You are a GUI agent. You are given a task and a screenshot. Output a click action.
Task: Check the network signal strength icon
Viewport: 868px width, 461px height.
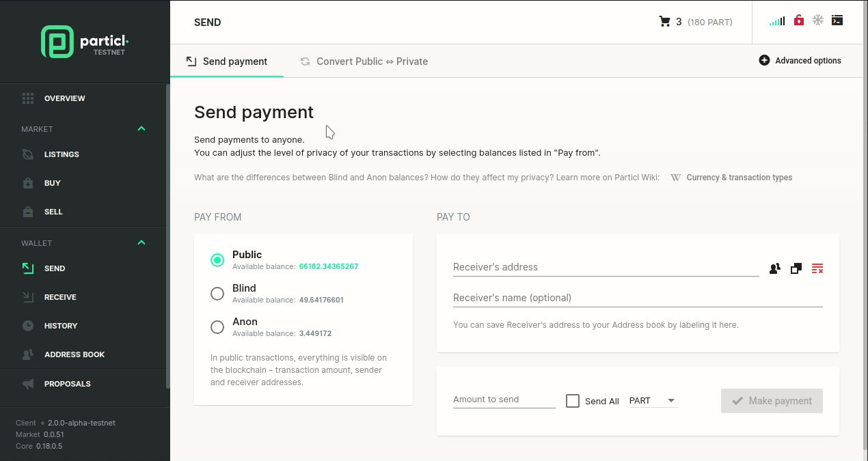coord(777,21)
